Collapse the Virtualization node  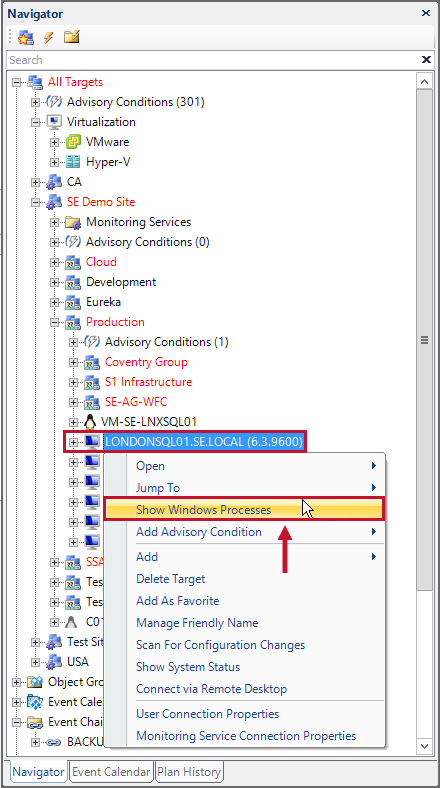pos(36,122)
